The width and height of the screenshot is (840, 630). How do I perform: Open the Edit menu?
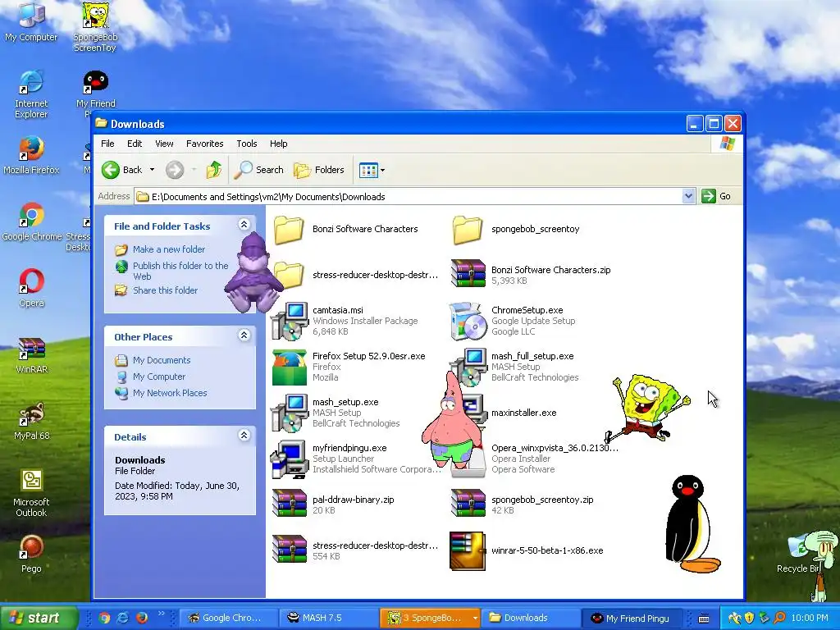[135, 144]
